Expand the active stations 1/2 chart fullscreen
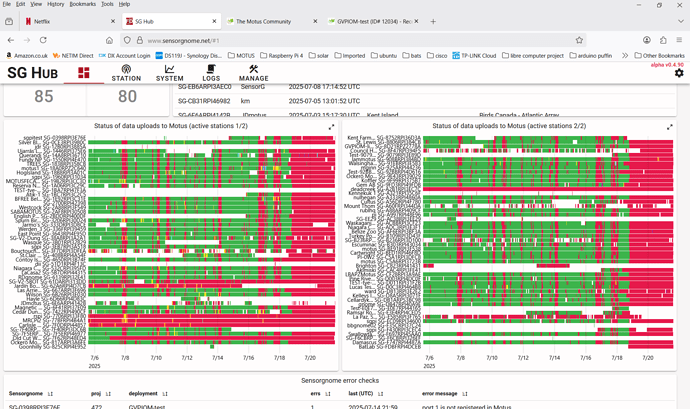 pos(332,127)
